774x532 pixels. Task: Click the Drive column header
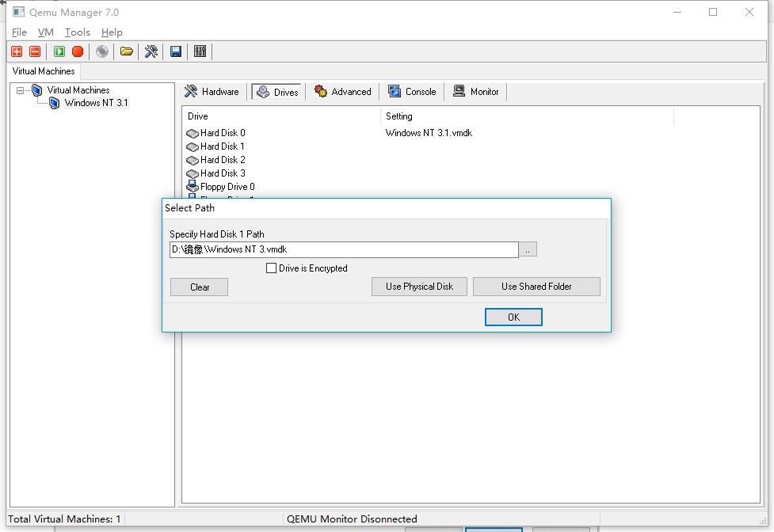click(x=281, y=116)
